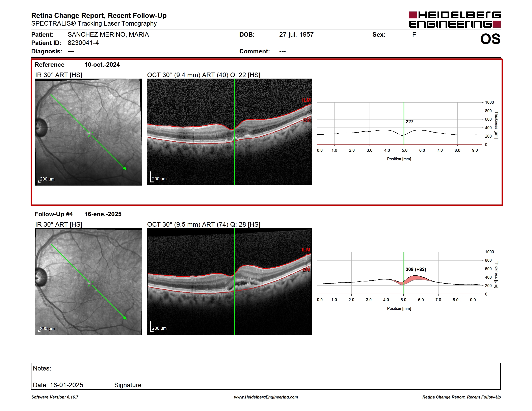Click the 'IR 30° ART [HS]' caption of the Reference image

click(x=59, y=75)
